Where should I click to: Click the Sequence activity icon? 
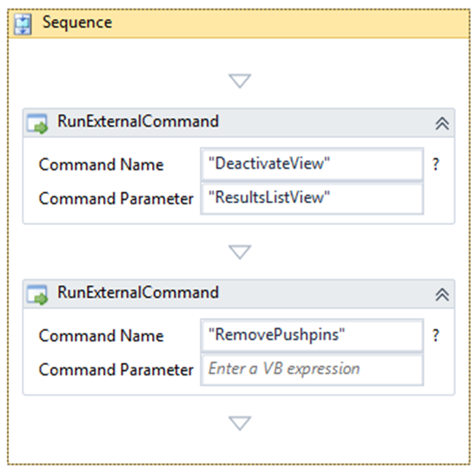coord(23,23)
